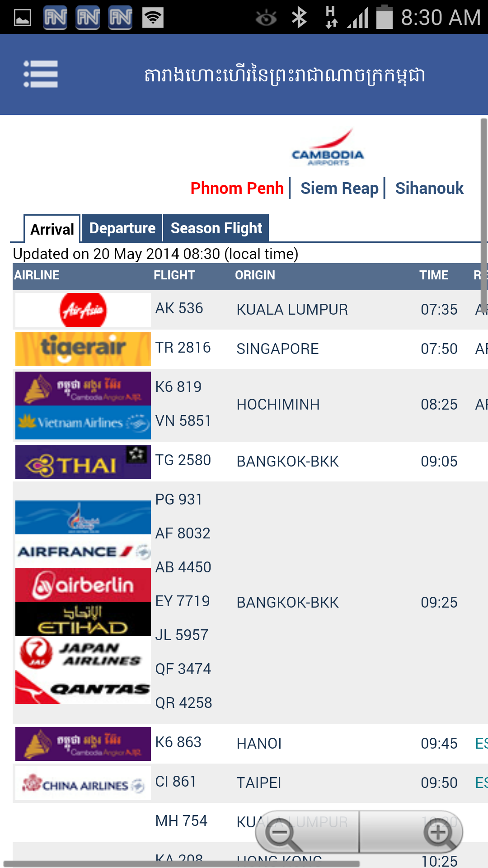This screenshot has width=488, height=868.
Task: Tap the Qantas airline logo
Action: [83, 687]
